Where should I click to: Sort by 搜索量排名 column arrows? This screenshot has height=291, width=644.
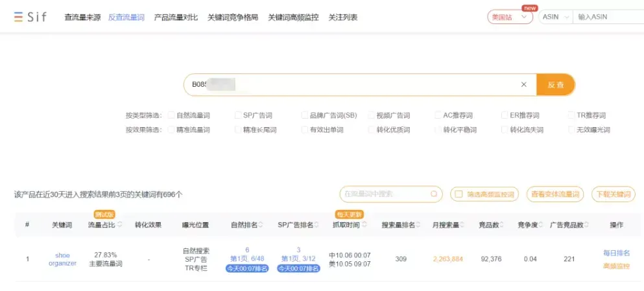tap(418, 225)
